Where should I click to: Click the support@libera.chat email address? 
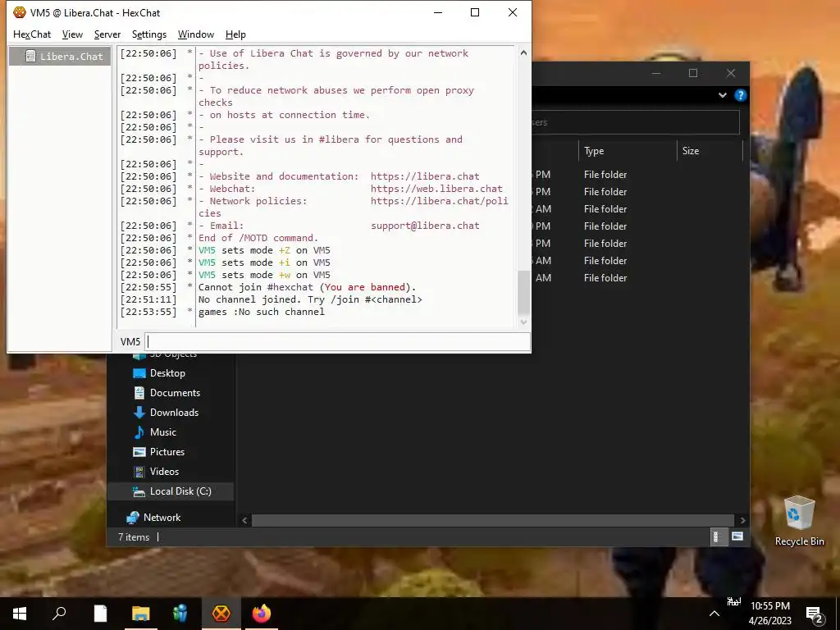[x=425, y=226]
